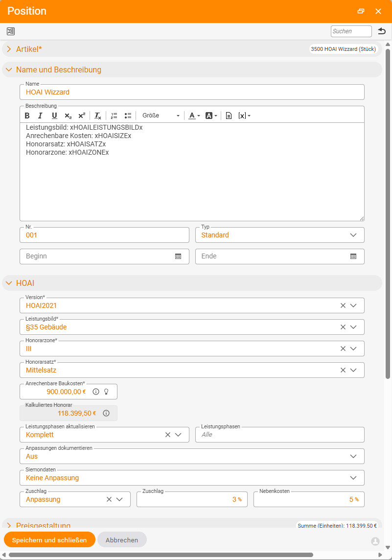The image size is (392, 560).
Task: Click the user avatar icon at bottom right
Action: point(375,541)
